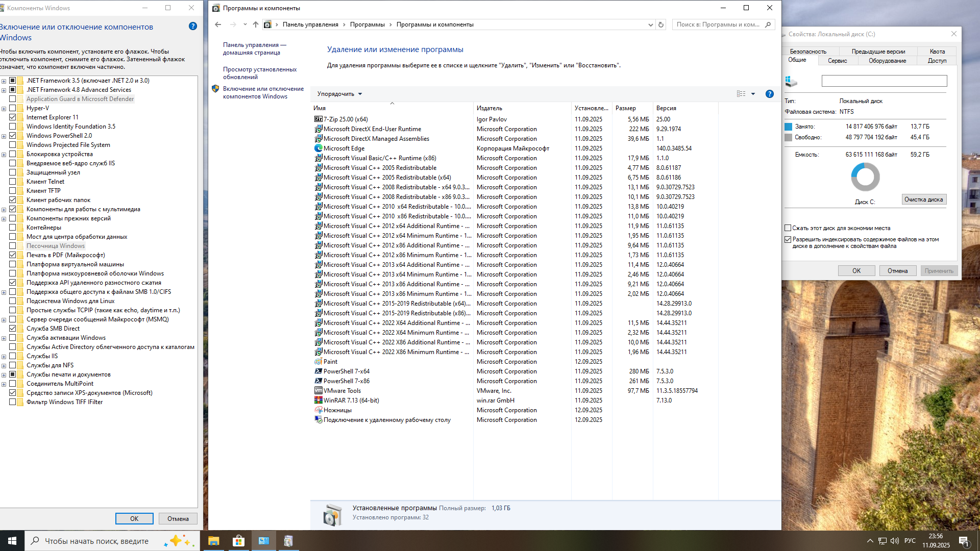Switch to Предыдущие версии tab

tap(878, 52)
